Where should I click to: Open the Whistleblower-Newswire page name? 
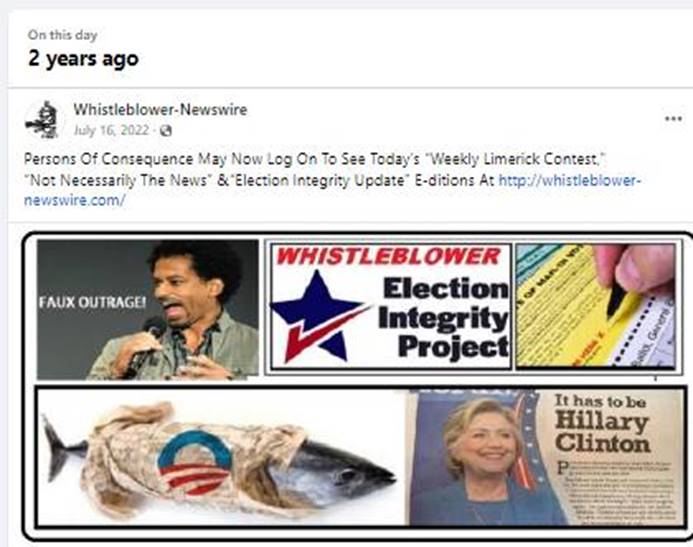coord(160,110)
